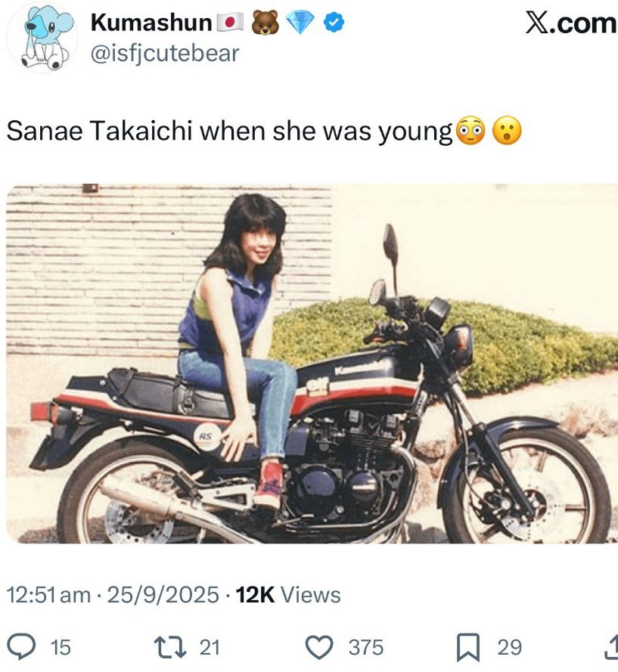Click the 12K Views count
The image size is (618, 672).
pyautogui.click(x=288, y=595)
